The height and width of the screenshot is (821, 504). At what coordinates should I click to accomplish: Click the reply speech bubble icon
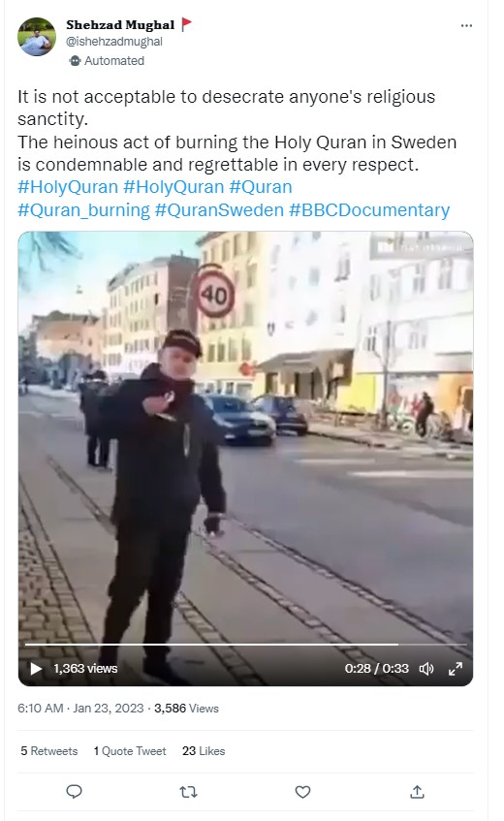pos(75,792)
